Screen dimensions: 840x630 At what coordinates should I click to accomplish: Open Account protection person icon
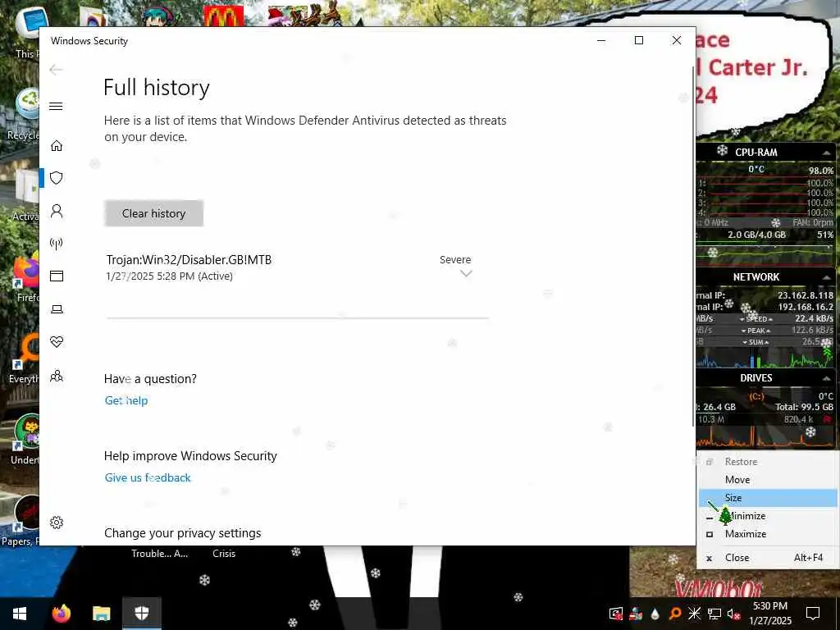tap(57, 211)
